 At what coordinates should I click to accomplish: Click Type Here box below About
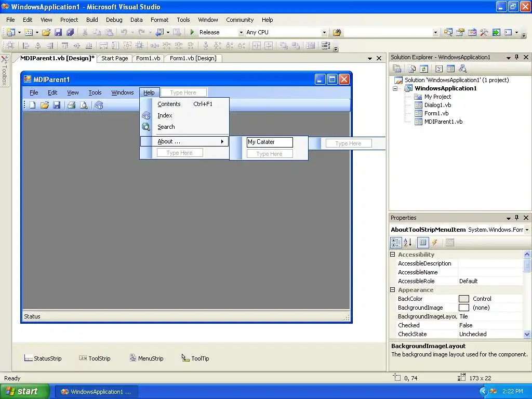[x=180, y=153]
